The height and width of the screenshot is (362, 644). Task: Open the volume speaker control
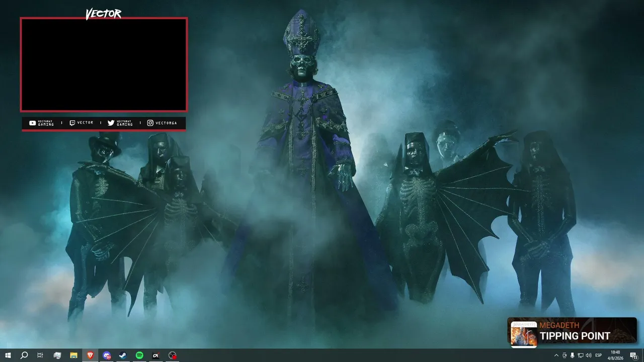pyautogui.click(x=589, y=355)
